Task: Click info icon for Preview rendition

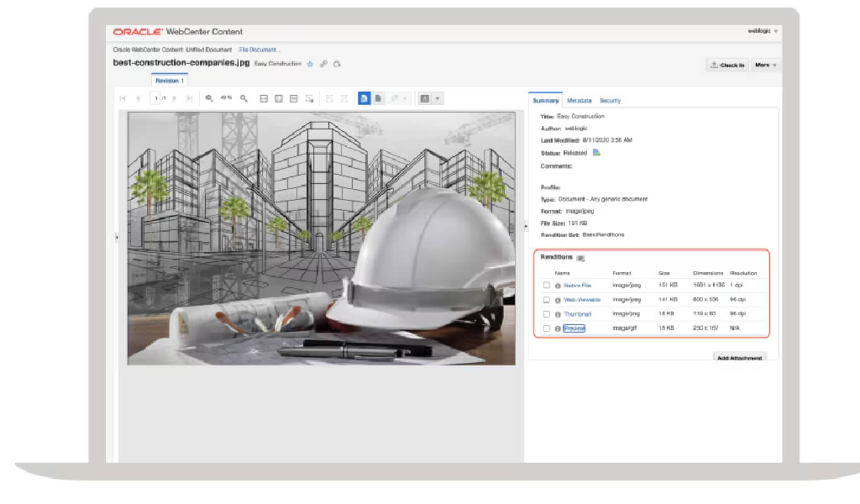Action: [x=558, y=329]
